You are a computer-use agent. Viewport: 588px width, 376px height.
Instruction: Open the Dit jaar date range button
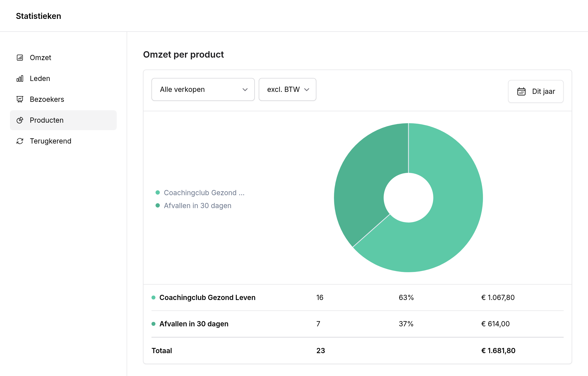point(536,91)
